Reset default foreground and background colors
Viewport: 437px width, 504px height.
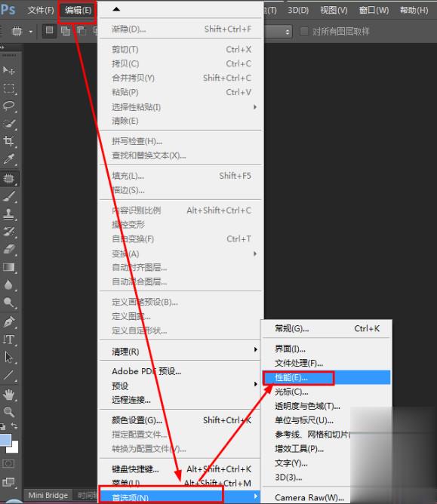coord(3,426)
